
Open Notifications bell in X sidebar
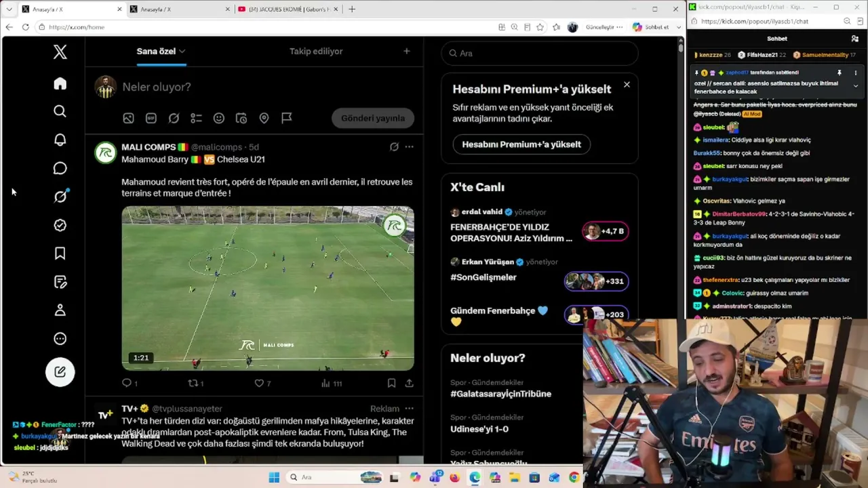pos(60,140)
